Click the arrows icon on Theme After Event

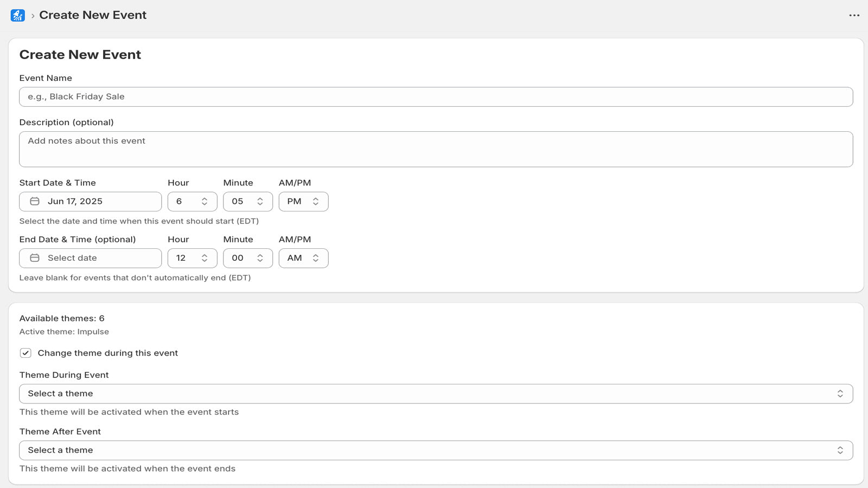point(840,450)
